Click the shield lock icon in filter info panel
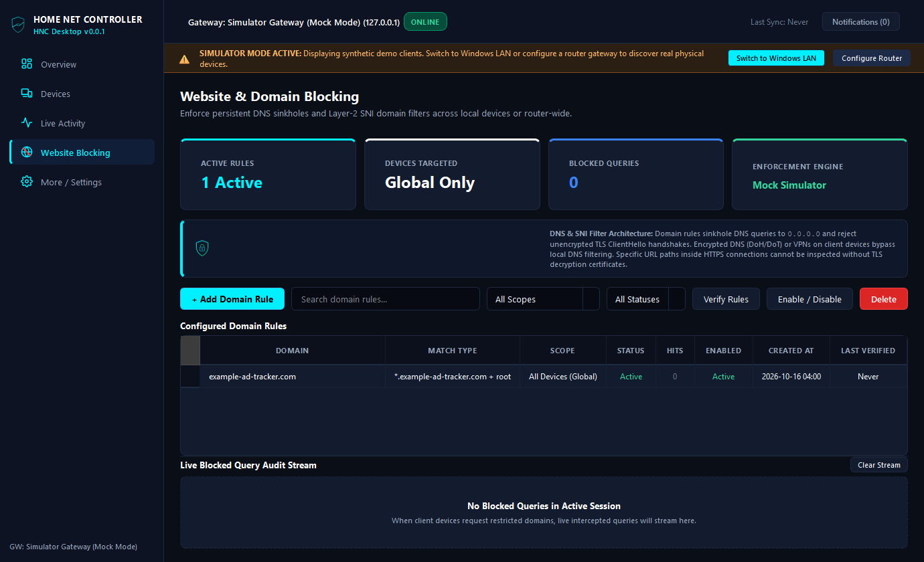The image size is (924, 562). [202, 248]
